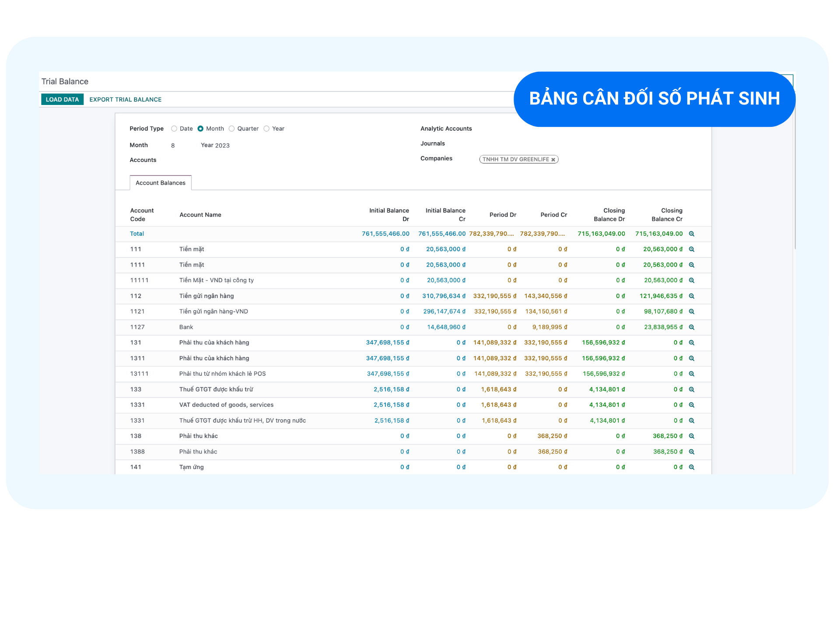This screenshot has height=630, width=840.
Task: Select the Date period type
Action: point(174,129)
